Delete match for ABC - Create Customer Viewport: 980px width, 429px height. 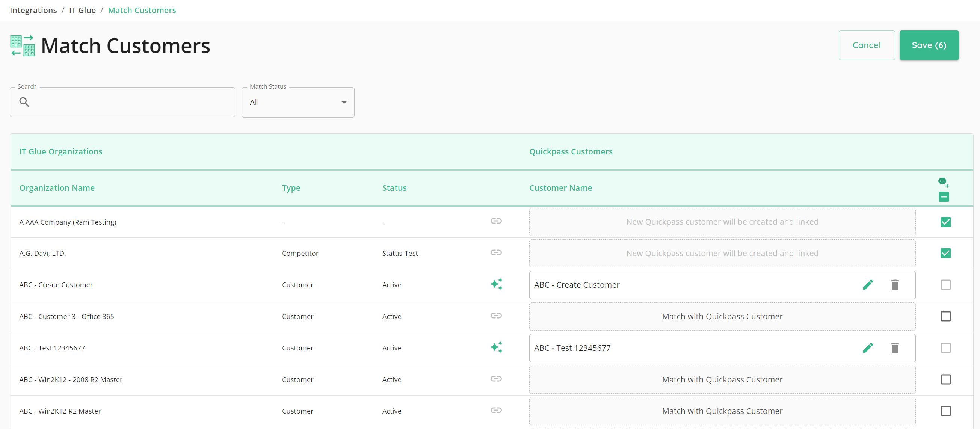[x=895, y=285]
